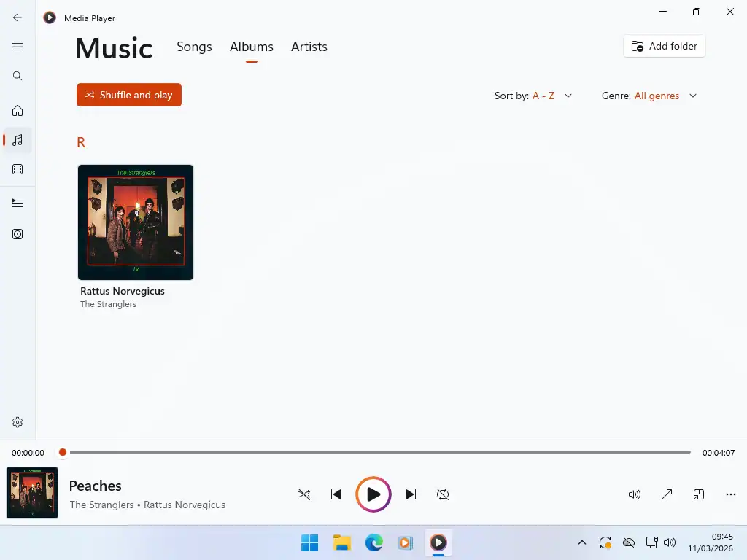Collapse the navigation pane with the hamburger icon
The width and height of the screenshot is (747, 560).
pyautogui.click(x=18, y=46)
